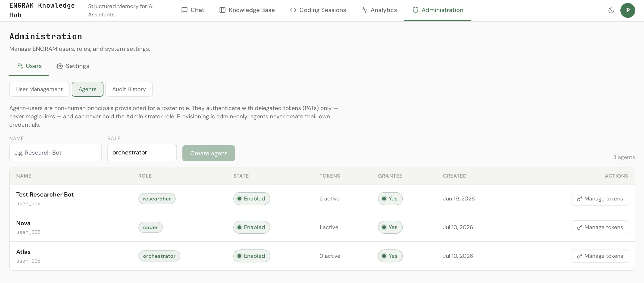Manage tokens for Test Researcher Bot
Viewport: 644px width, 283px height.
pyautogui.click(x=600, y=199)
